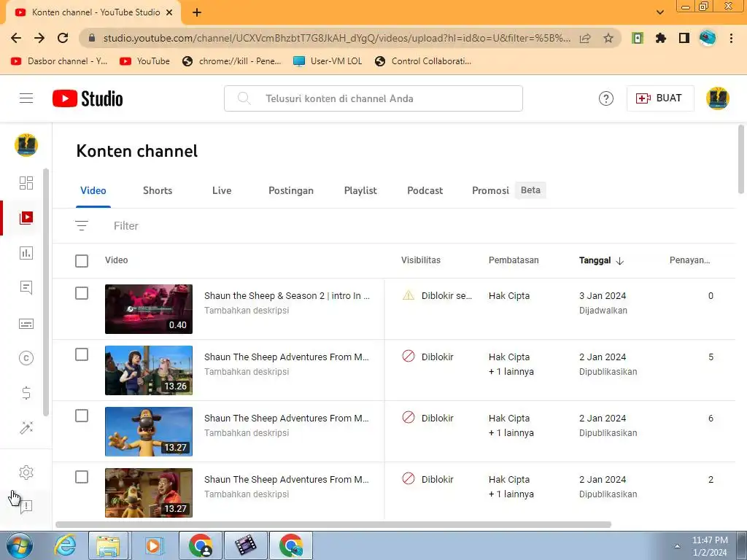
Task: Click browser back arrow
Action: click(16, 38)
